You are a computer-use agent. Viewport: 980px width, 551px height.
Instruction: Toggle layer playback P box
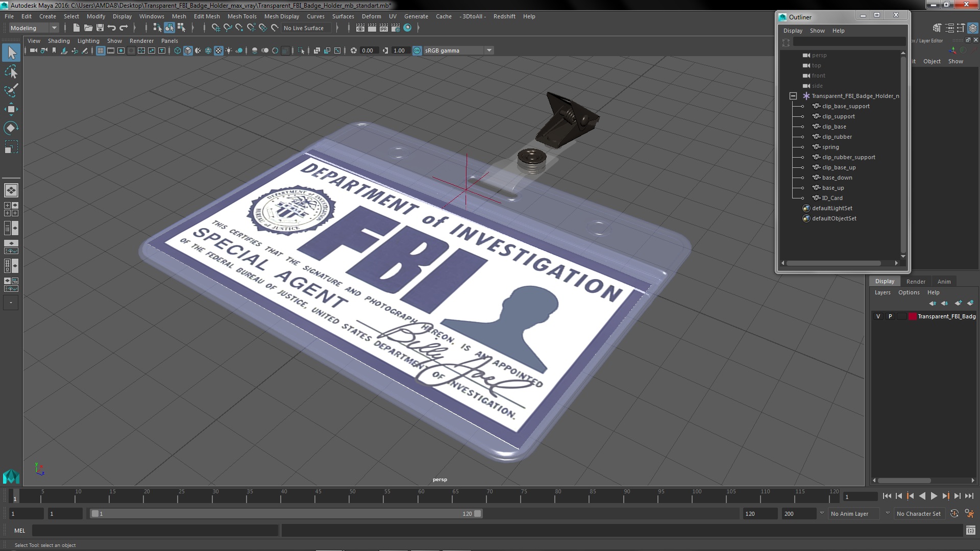coord(890,316)
